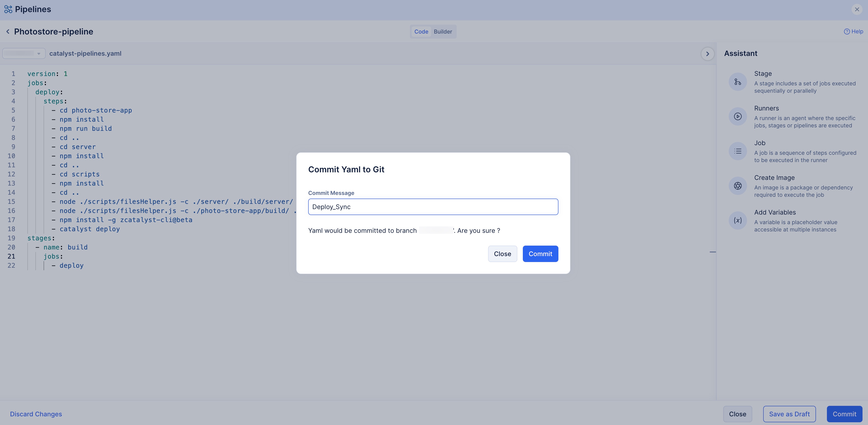The width and height of the screenshot is (868, 425).
Task: Click Save as Draft button
Action: click(x=789, y=414)
